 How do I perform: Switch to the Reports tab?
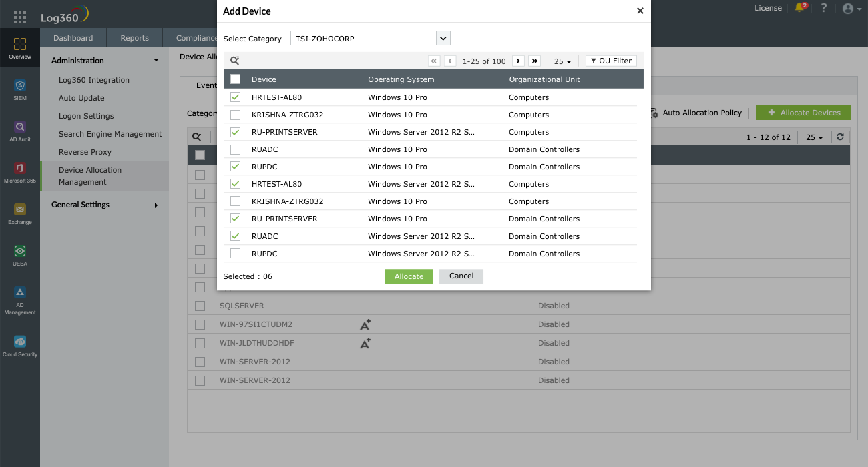pos(134,38)
